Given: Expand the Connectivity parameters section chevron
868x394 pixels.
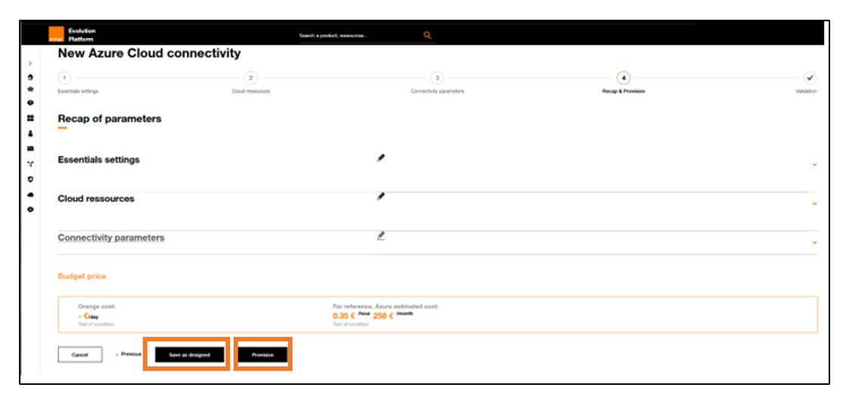Looking at the screenshot, I should tap(814, 243).
